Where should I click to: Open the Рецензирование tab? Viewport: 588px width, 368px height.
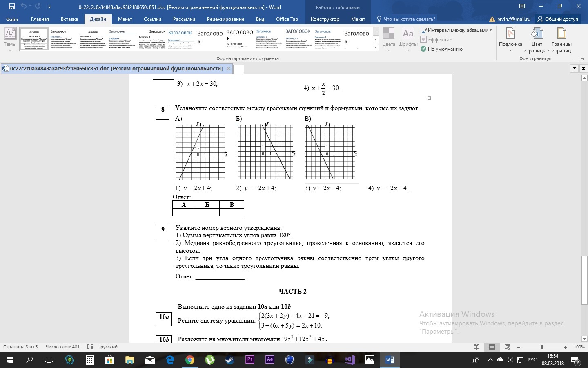pyautogui.click(x=225, y=19)
